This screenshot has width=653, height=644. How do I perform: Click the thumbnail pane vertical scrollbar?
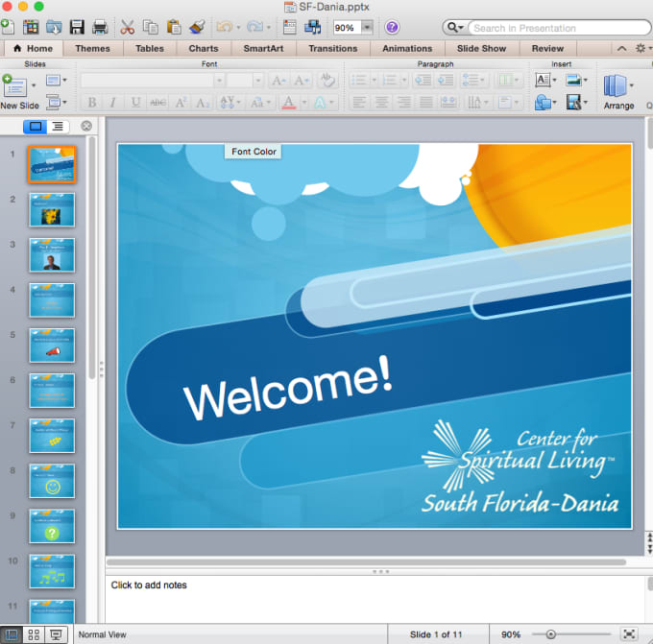tap(92, 258)
